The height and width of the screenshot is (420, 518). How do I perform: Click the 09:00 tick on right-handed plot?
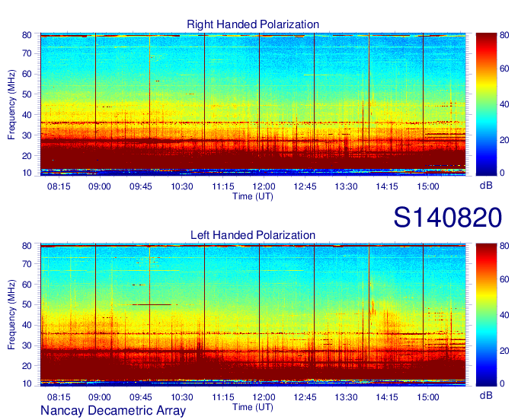point(100,186)
